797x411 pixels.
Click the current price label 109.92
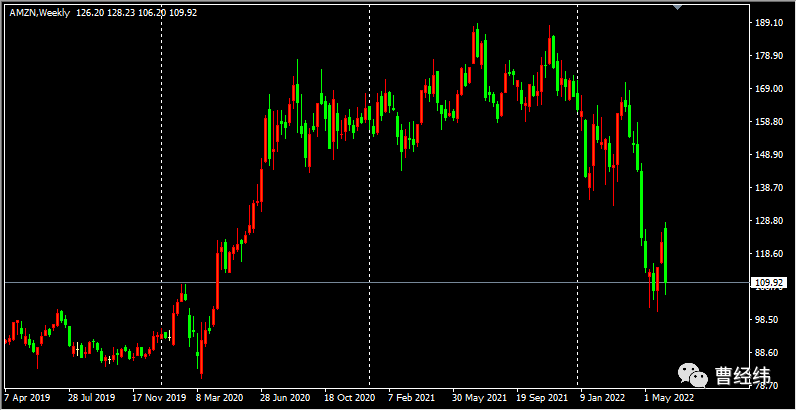click(x=769, y=283)
